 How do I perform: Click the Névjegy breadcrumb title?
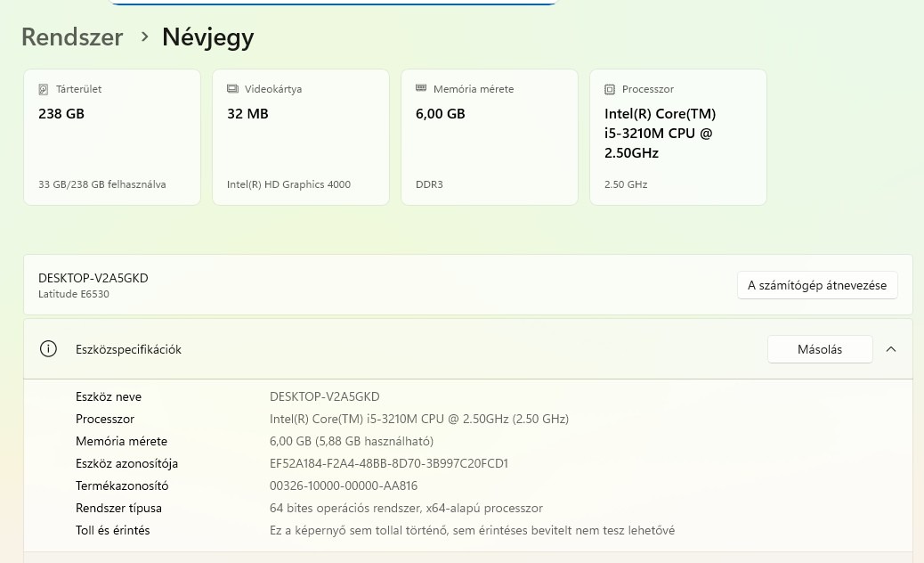coord(207,37)
